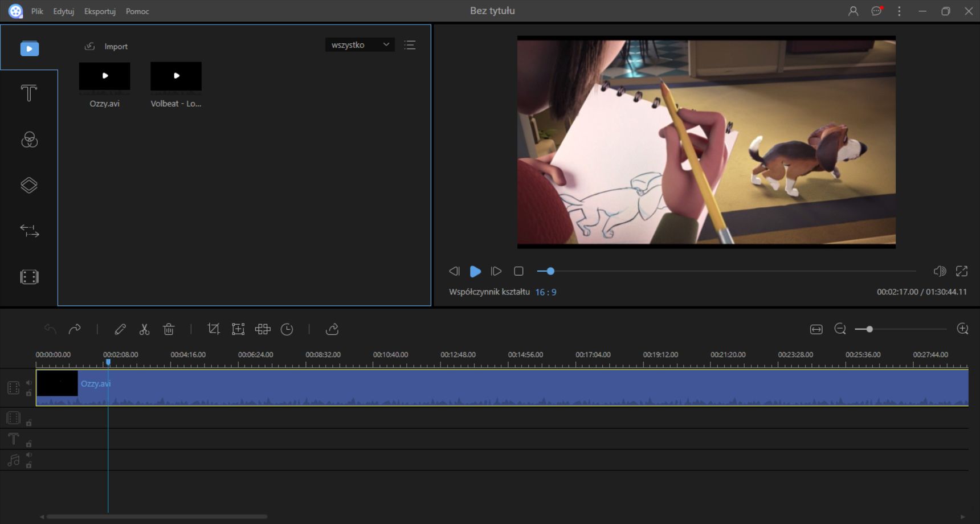
Task: Select the Crop tool
Action: 213,329
